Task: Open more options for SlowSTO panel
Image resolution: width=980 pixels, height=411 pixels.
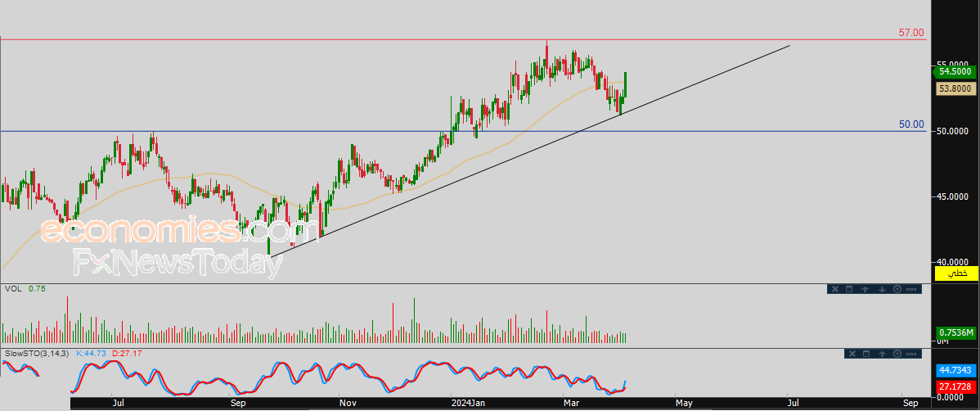Action: click(912, 354)
